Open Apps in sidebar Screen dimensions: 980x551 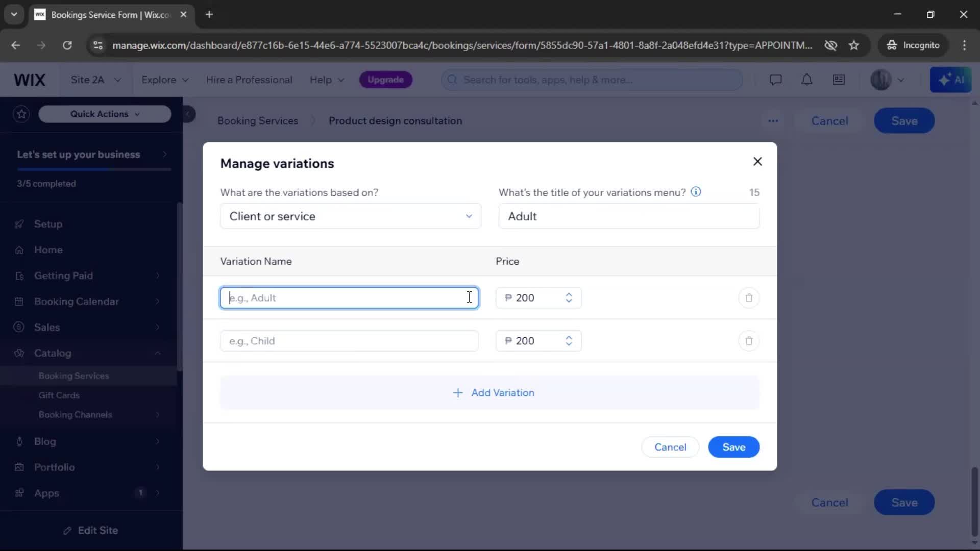[89, 493]
